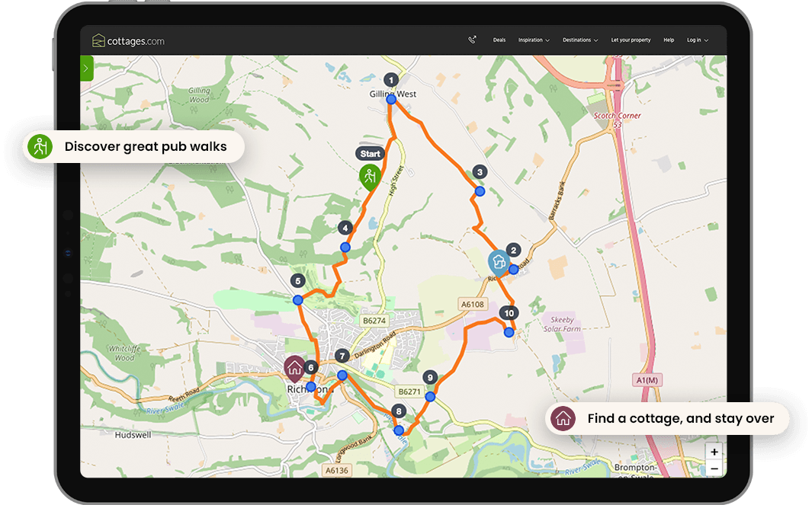The height and width of the screenshot is (505, 812).
Task: Select route waypoint marker 7
Action: (342, 356)
